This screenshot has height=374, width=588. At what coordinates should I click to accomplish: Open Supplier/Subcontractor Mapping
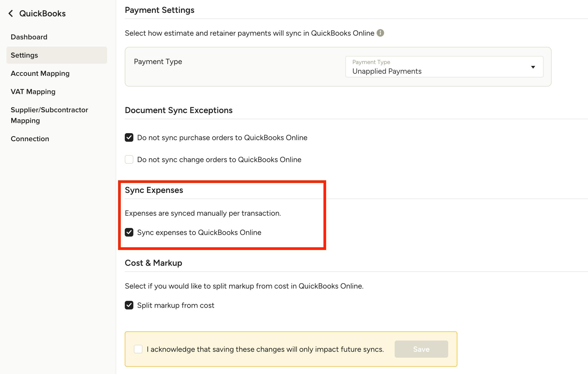coord(49,115)
